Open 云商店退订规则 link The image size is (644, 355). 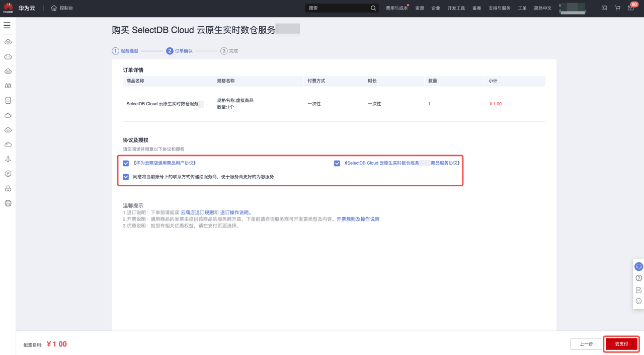[x=197, y=212]
